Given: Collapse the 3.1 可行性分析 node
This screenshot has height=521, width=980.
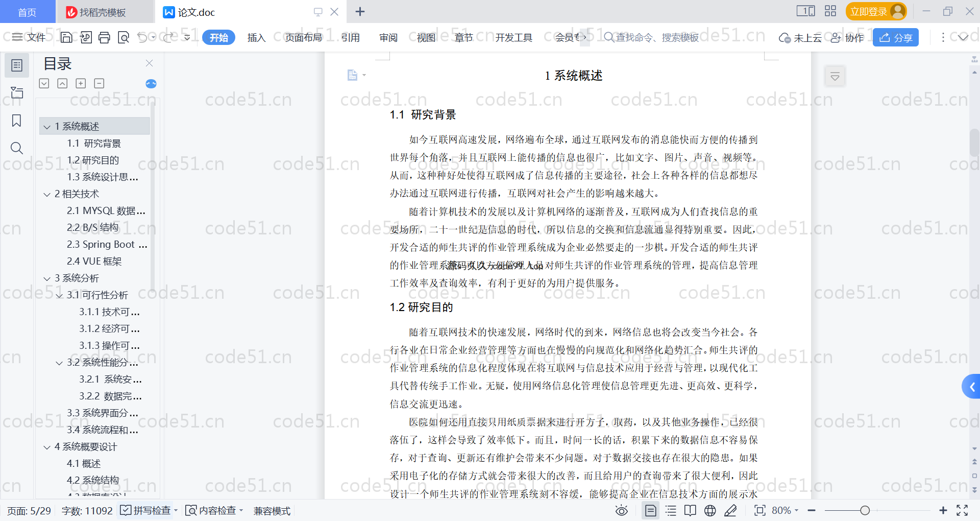Looking at the screenshot, I should (59, 295).
